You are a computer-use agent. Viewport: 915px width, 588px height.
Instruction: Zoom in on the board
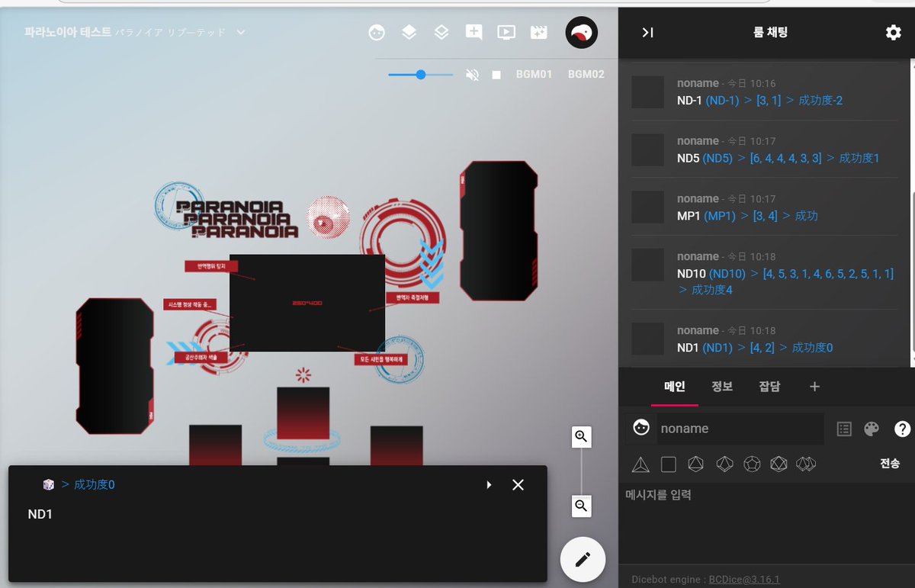(582, 437)
